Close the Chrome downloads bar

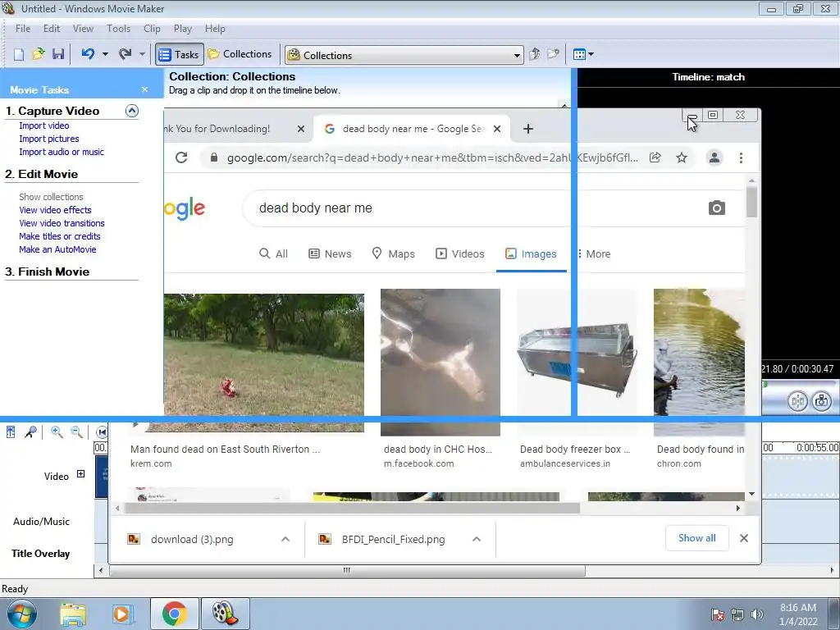point(743,538)
